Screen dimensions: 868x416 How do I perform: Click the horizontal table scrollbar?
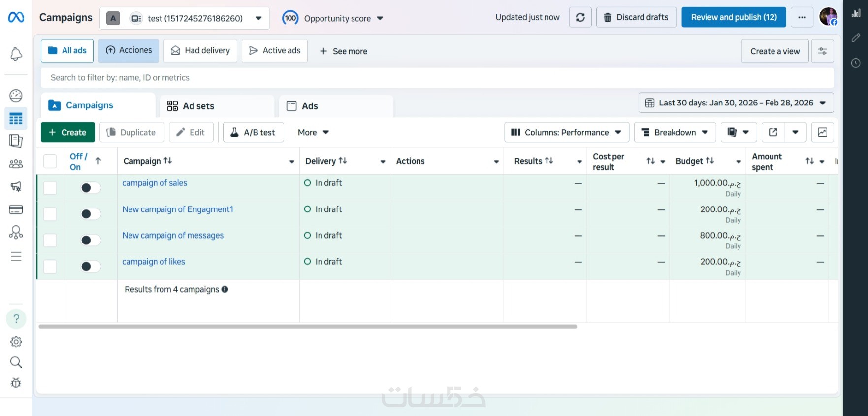point(308,326)
